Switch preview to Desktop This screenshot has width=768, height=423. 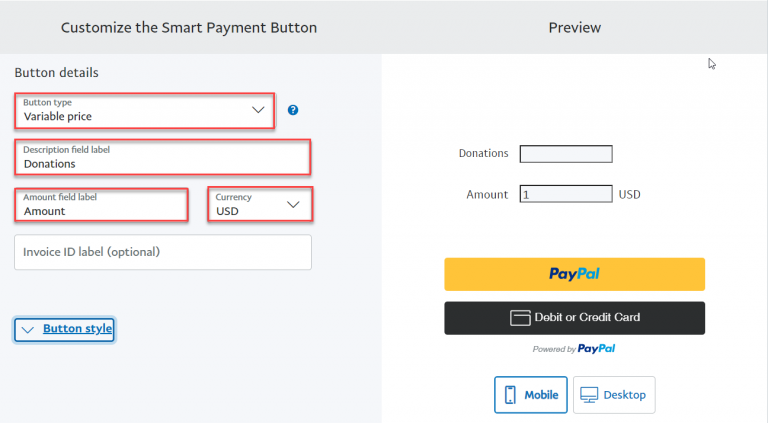click(x=614, y=395)
